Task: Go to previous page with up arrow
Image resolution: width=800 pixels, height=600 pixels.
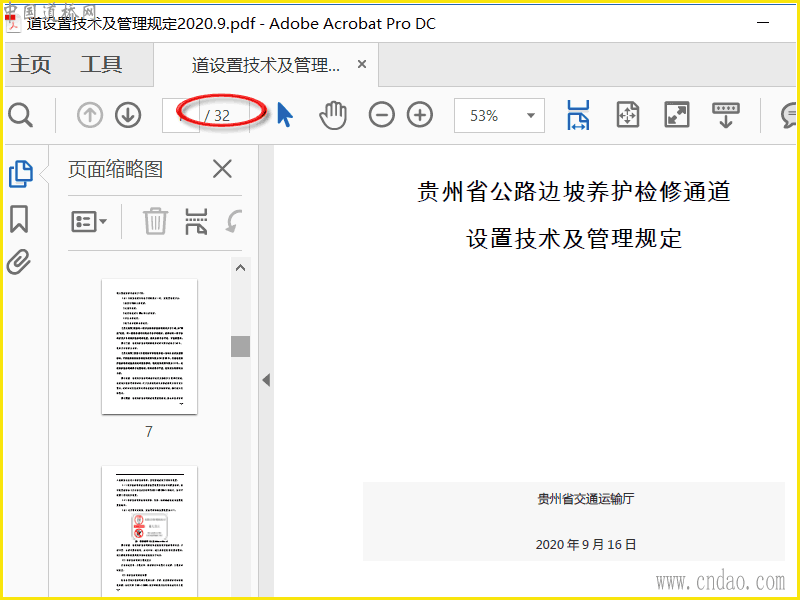Action: coord(90,115)
